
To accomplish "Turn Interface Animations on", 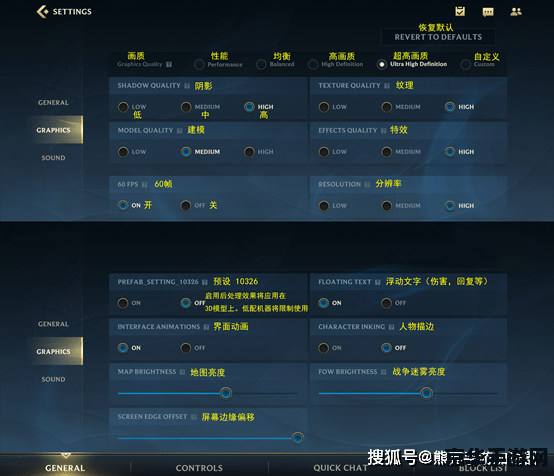I will pos(123,348).
